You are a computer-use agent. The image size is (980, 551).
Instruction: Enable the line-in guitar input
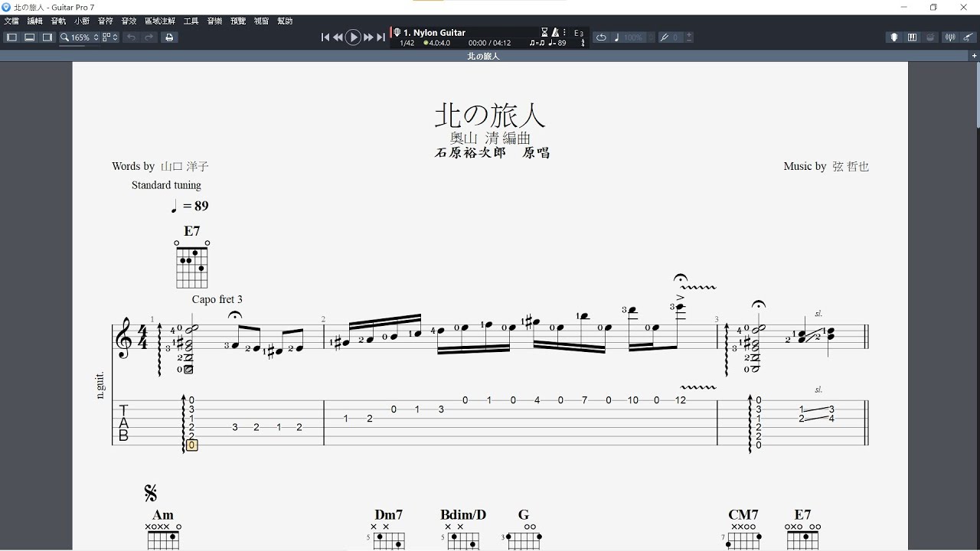click(x=969, y=37)
